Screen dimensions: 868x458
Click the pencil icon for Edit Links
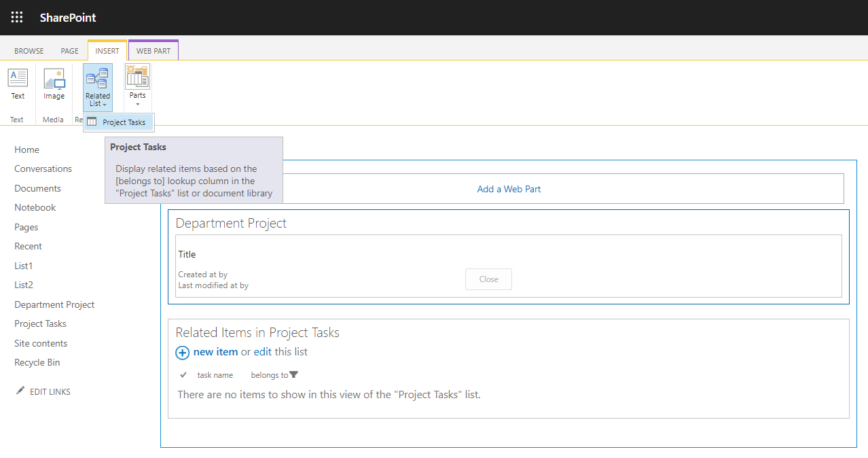(20, 391)
